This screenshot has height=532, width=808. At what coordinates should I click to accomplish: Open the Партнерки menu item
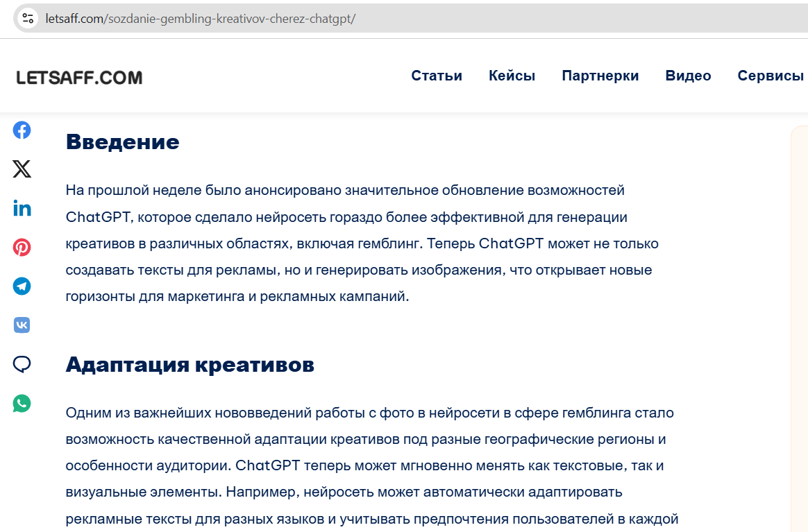tap(600, 76)
